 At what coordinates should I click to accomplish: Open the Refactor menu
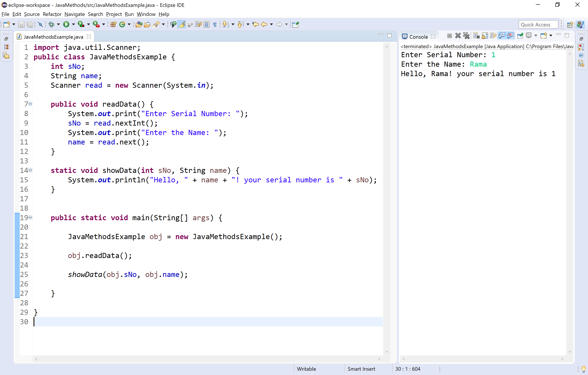[x=52, y=14]
